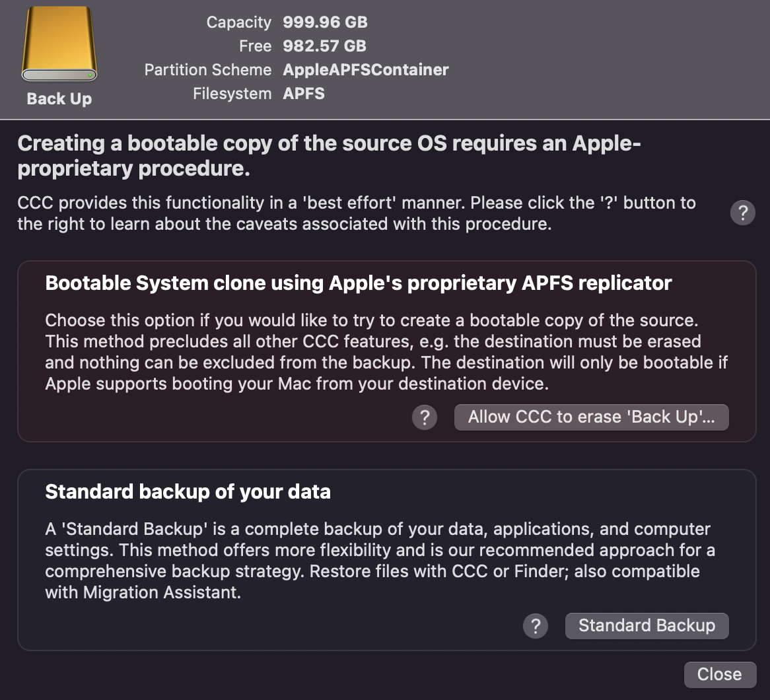This screenshot has height=700, width=770.
Task: Click the Capacity field label
Action: pos(238,22)
